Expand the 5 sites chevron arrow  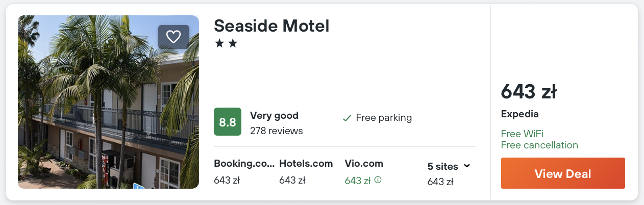(x=466, y=166)
